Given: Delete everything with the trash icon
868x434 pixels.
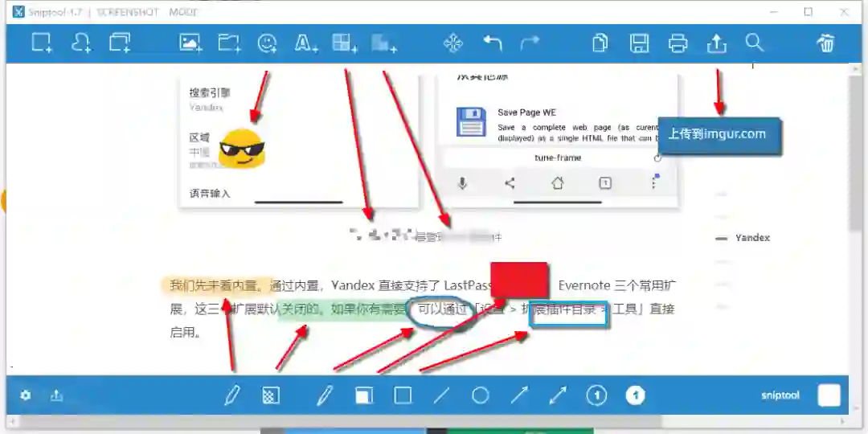Looking at the screenshot, I should tap(826, 43).
